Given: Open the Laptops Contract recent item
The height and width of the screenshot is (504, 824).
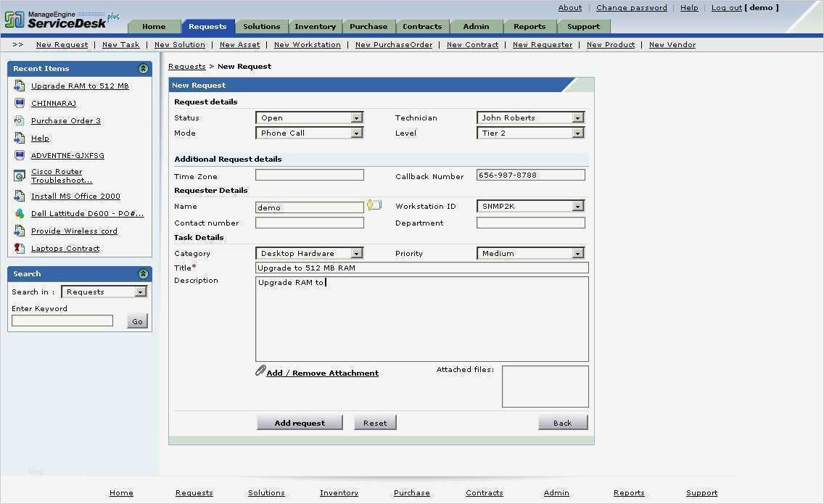Looking at the screenshot, I should (x=65, y=248).
